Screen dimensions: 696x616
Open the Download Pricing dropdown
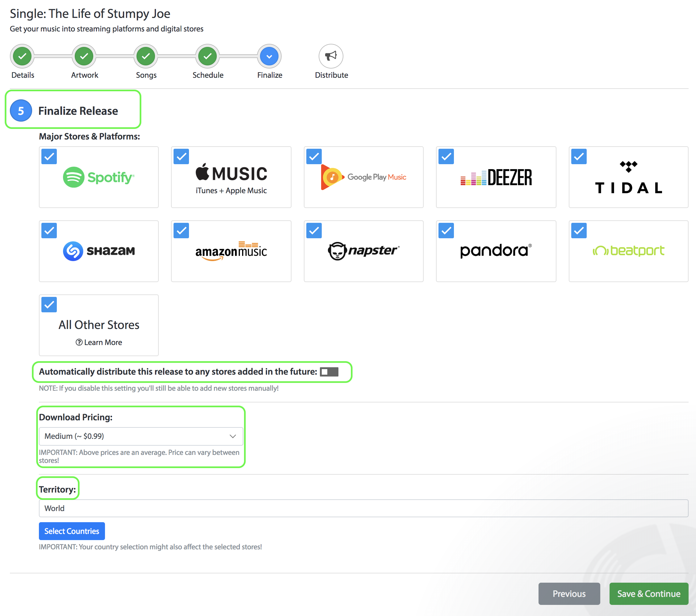141,436
